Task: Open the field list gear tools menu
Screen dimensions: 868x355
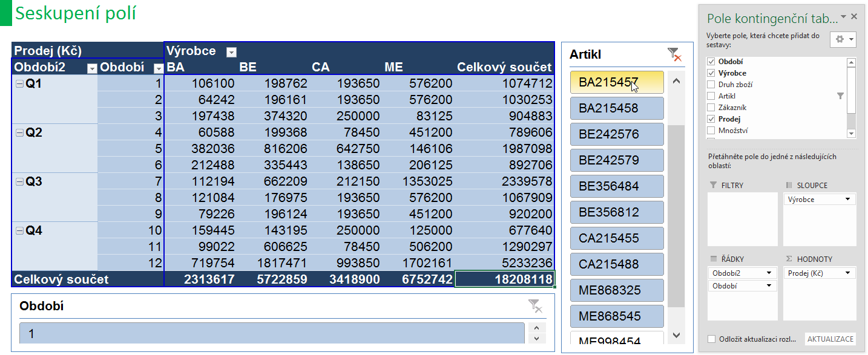Action: (843, 39)
